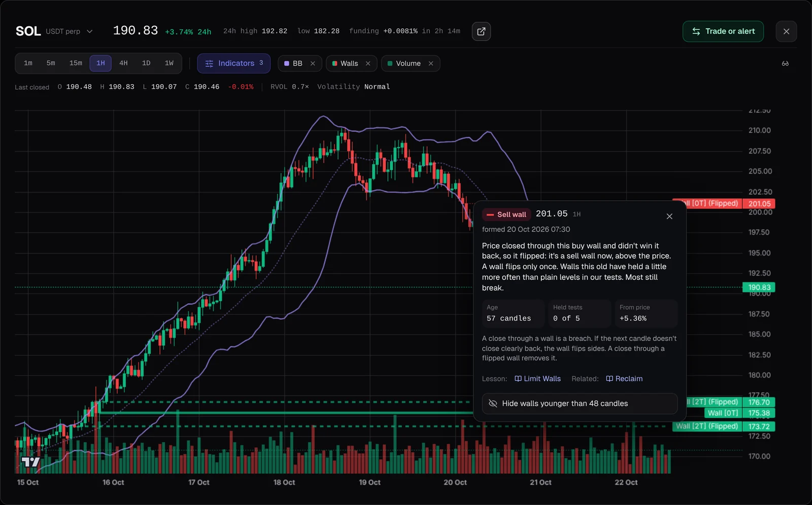Click the formed 20 Oct 2026 07:30 text
This screenshot has height=505, width=812.
(x=526, y=230)
